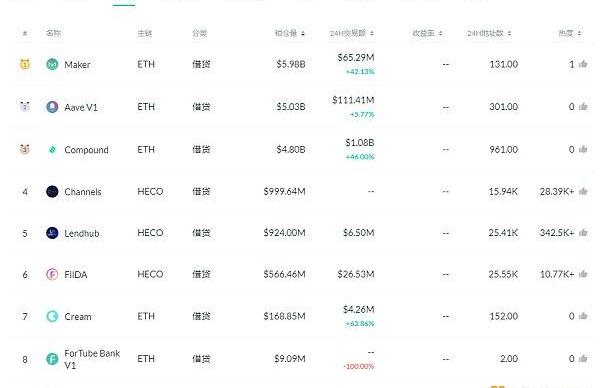Sort by popularity column header
This screenshot has height=388, width=600.
570,34
